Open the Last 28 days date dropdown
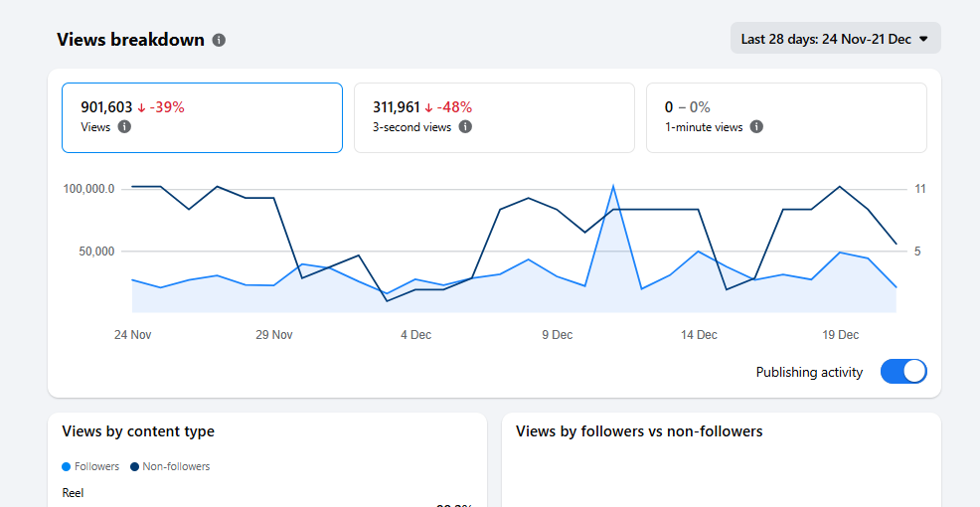Screen dimensions: 980x507 point(835,39)
